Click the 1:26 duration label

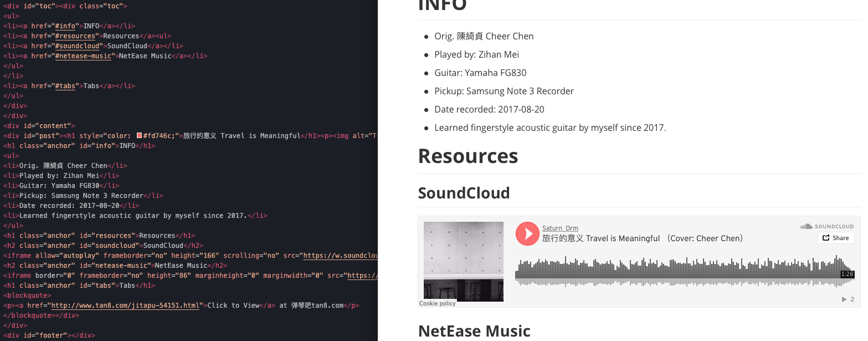847,274
